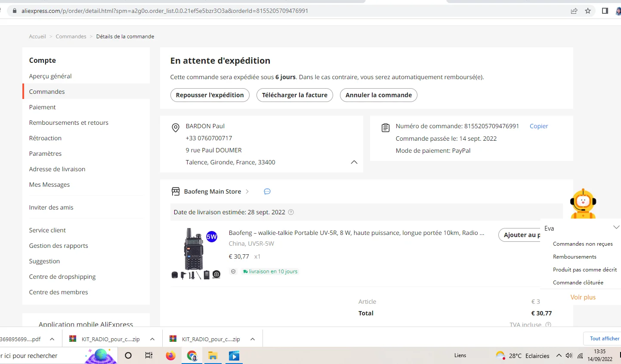Launch Firefox from the taskbar
Image resolution: width=621 pixels, height=364 pixels.
[171, 355]
